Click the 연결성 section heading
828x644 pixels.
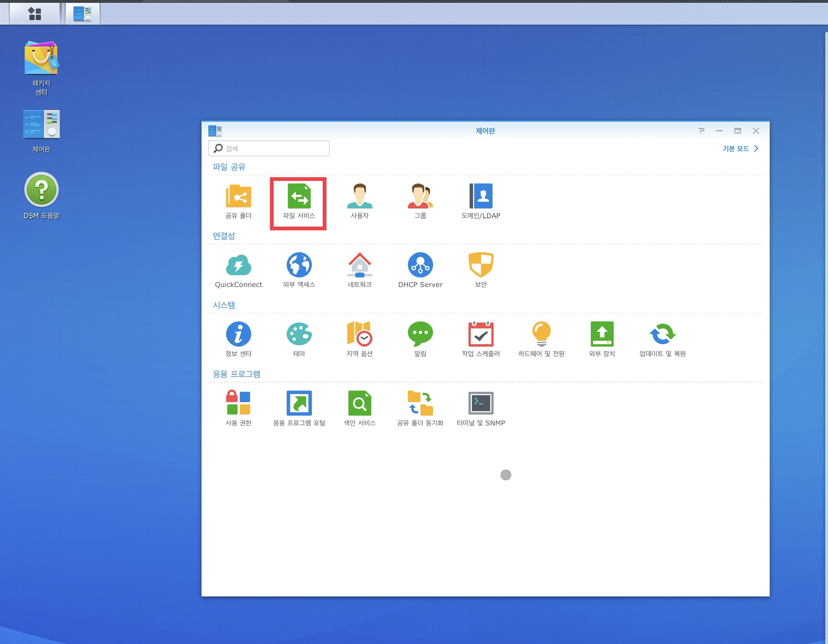[224, 236]
